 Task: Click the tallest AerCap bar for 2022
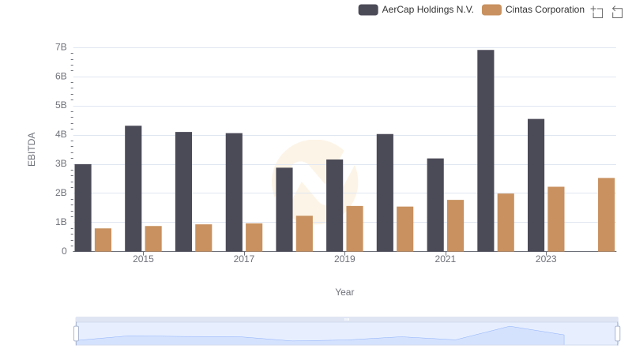(x=486, y=151)
